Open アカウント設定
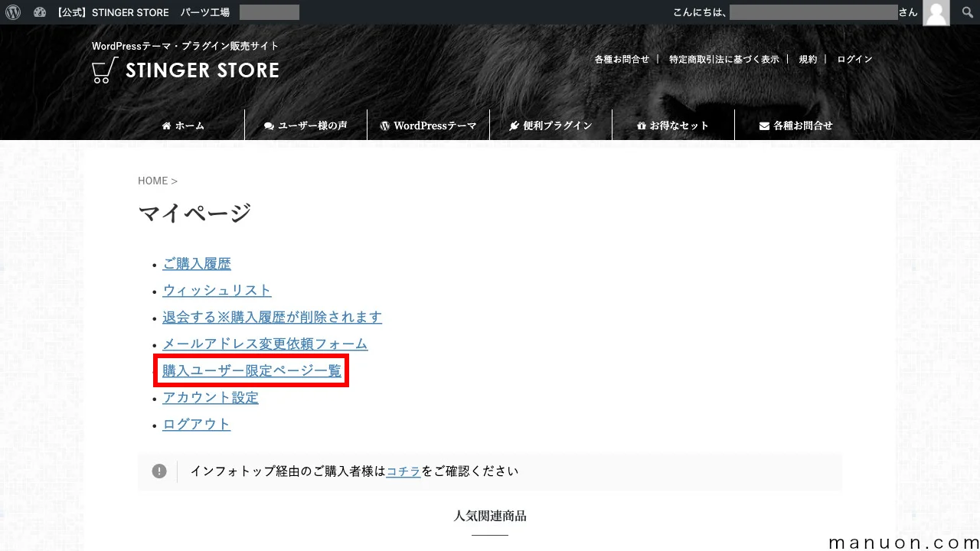This screenshot has width=980, height=551. [210, 397]
